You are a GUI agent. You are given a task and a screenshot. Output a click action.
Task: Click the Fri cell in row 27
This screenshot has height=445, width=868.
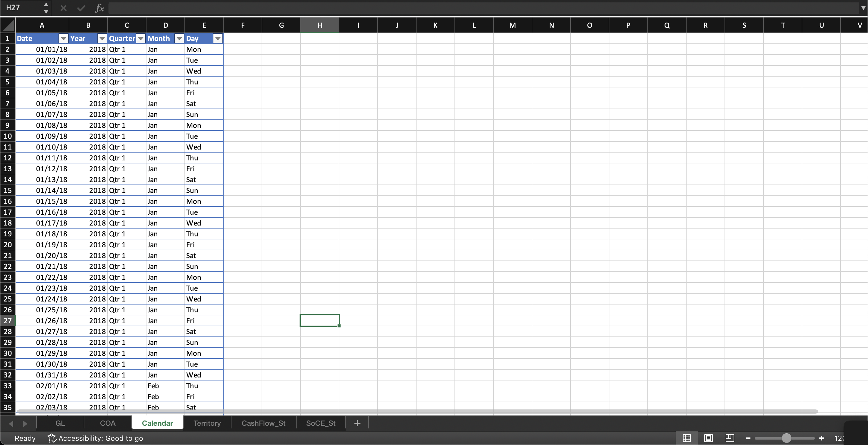tap(204, 320)
